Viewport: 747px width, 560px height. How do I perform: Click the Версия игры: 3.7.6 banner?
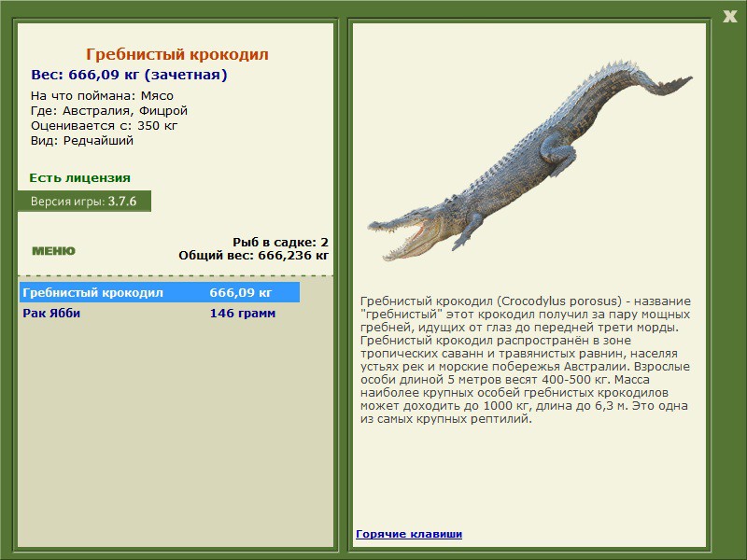(x=84, y=202)
